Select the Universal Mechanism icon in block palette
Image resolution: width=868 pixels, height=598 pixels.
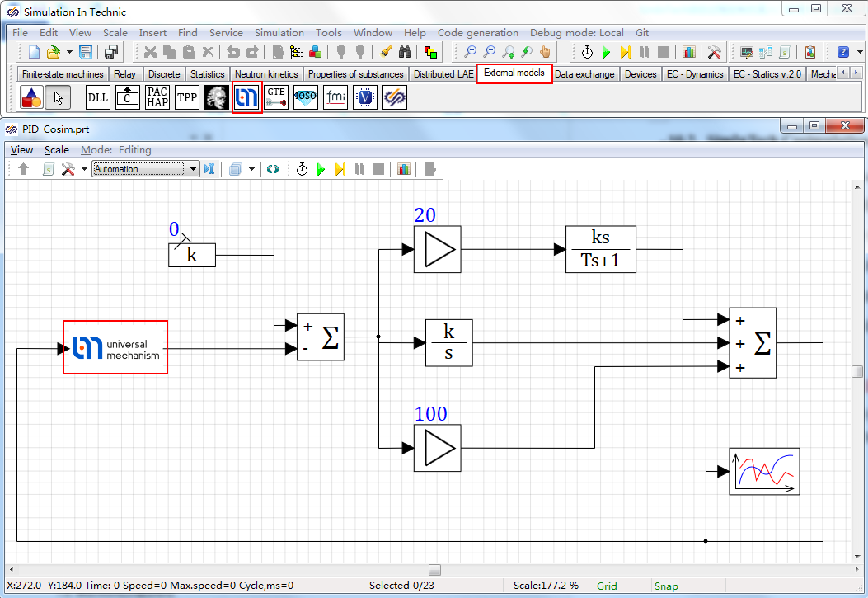coord(247,97)
